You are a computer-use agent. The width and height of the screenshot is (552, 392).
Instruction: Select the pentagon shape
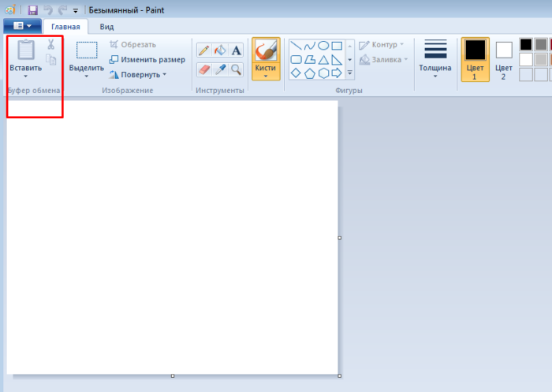pyautogui.click(x=310, y=73)
